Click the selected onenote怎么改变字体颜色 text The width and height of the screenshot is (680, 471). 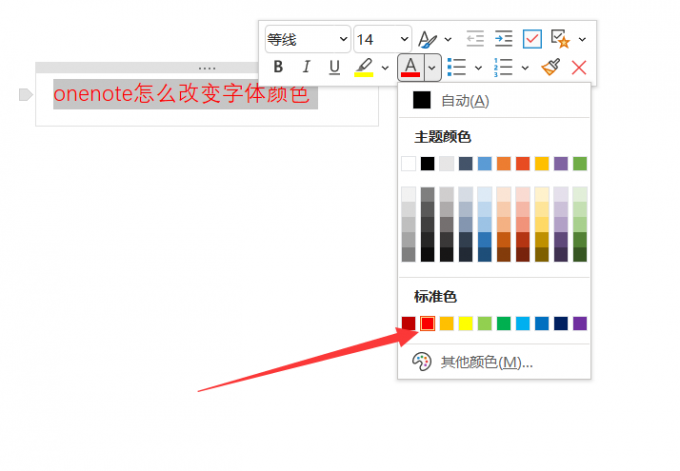pos(182,94)
